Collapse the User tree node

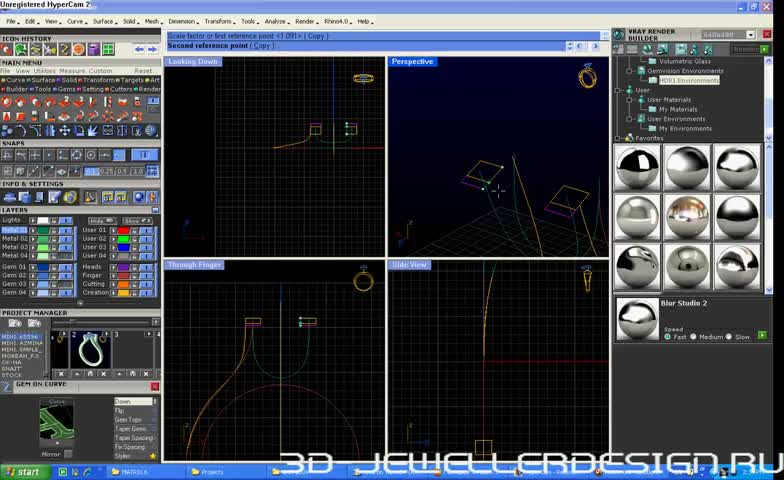click(x=619, y=90)
